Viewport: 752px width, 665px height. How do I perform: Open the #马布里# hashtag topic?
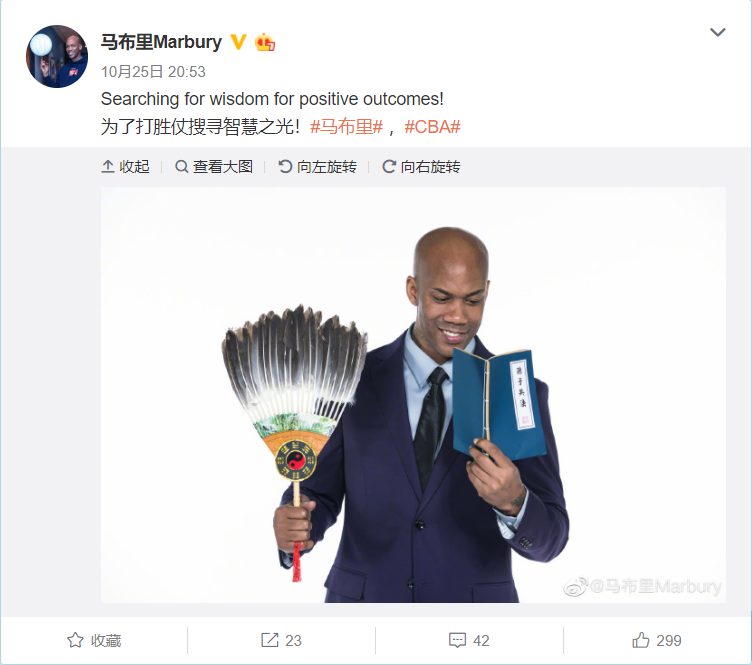pyautogui.click(x=346, y=127)
